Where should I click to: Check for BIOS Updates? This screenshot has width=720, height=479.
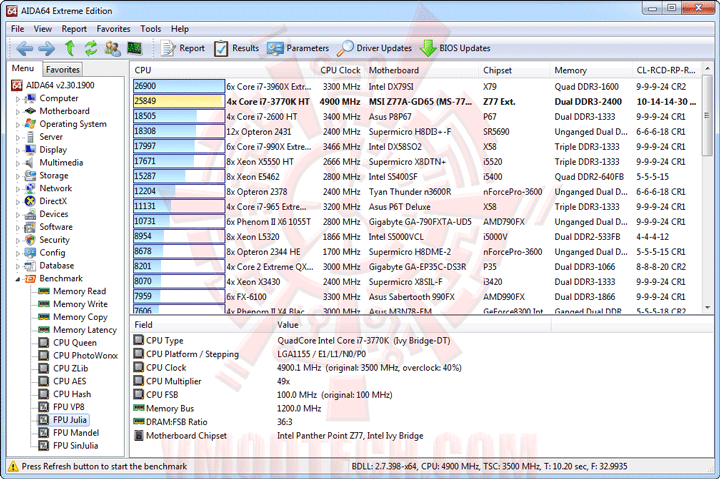pyautogui.click(x=455, y=48)
